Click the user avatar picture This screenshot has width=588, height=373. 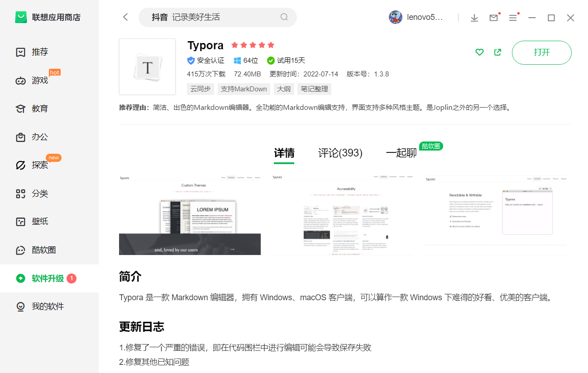(x=396, y=17)
